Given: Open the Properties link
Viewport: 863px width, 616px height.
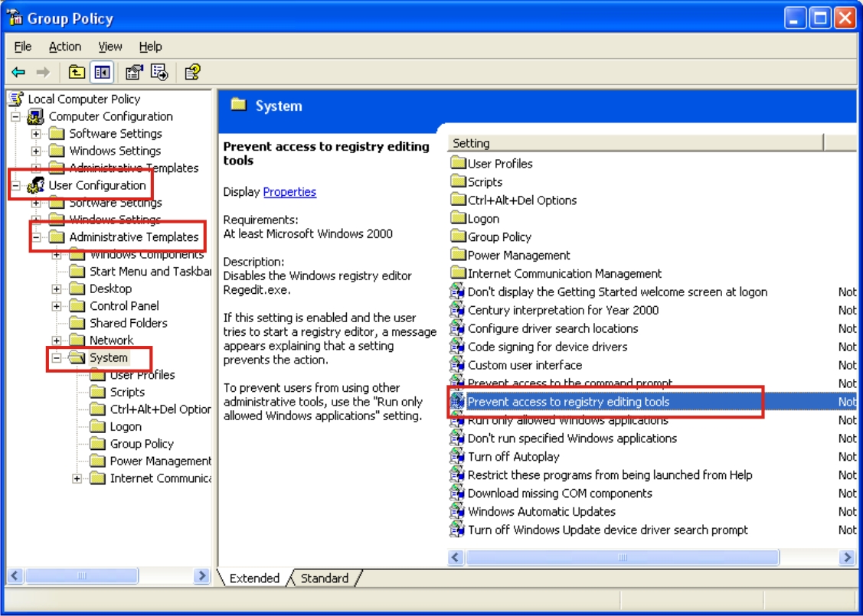Looking at the screenshot, I should click(x=289, y=192).
